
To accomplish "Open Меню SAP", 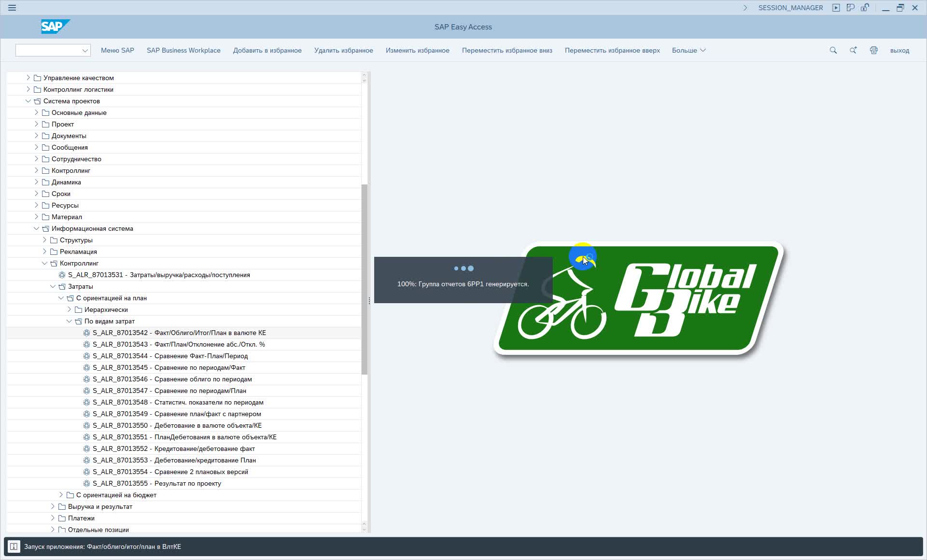I will tap(117, 50).
